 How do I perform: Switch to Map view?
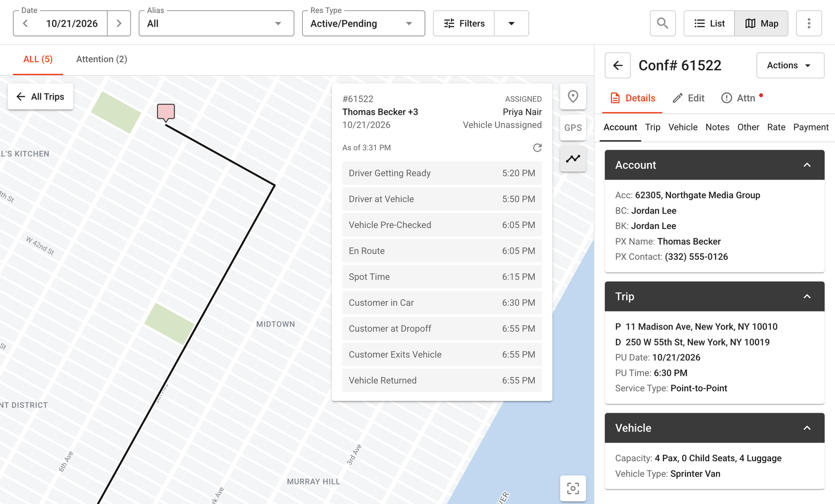click(761, 23)
